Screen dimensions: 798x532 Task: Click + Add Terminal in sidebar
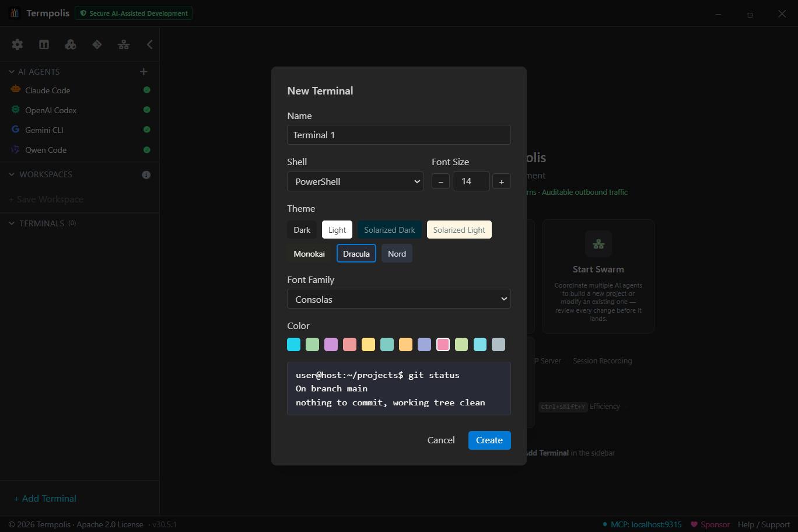pyautogui.click(x=45, y=498)
